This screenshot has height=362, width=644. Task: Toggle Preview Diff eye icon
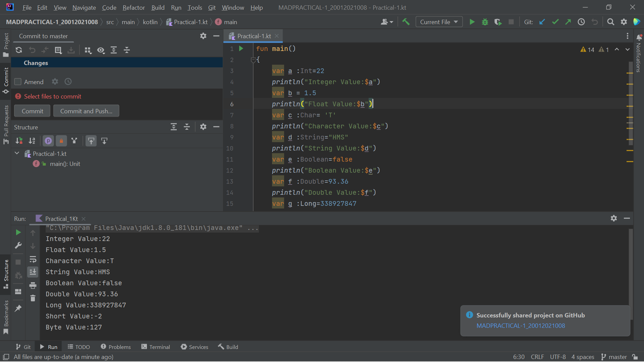point(101,50)
